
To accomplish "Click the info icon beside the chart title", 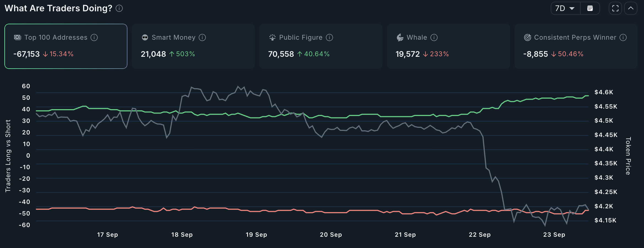I will [x=119, y=8].
